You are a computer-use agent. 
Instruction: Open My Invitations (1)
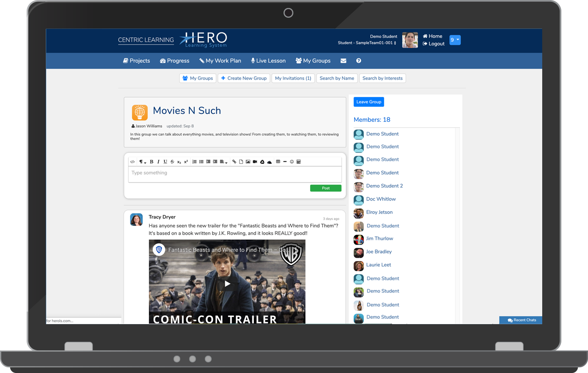[293, 78]
